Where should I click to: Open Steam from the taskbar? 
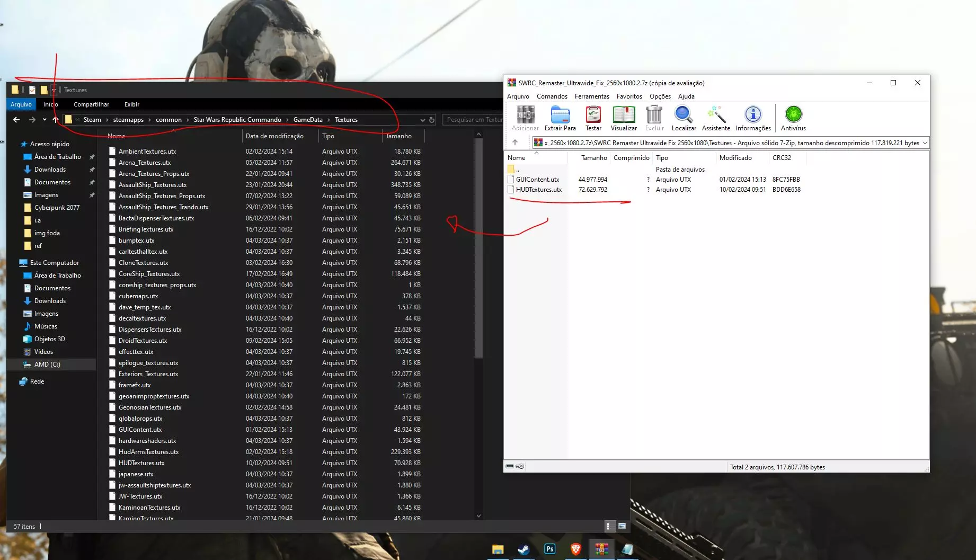pos(524,549)
